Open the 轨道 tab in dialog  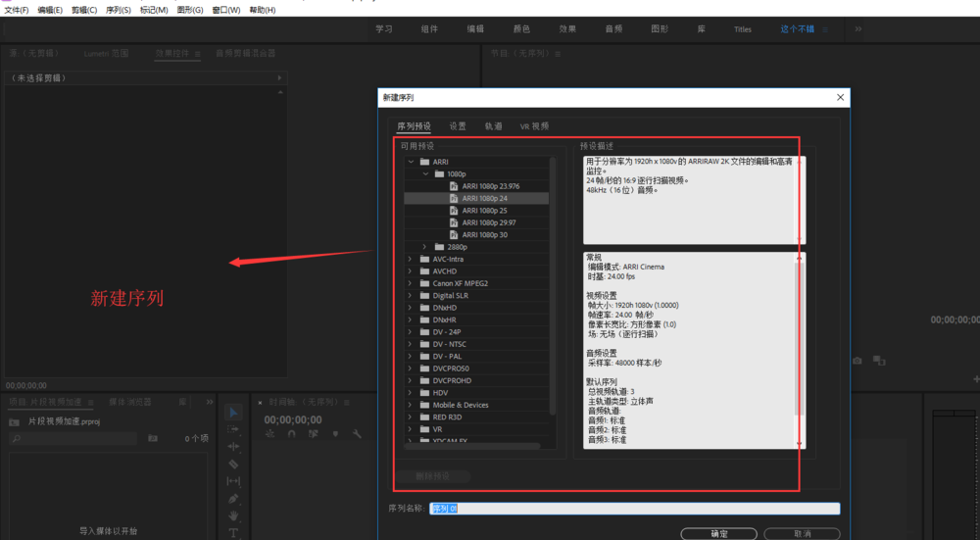(x=493, y=126)
